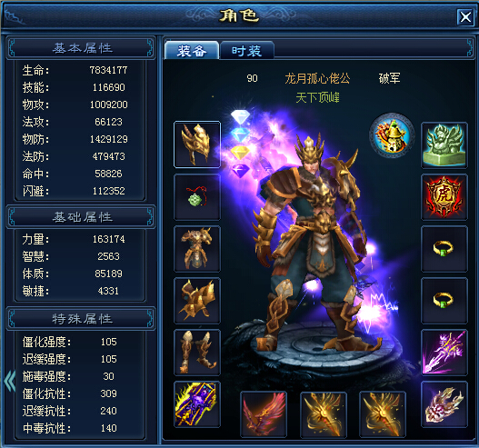The width and height of the screenshot is (479, 448).
Task: Switch to the 时装 tab
Action: pos(247,51)
